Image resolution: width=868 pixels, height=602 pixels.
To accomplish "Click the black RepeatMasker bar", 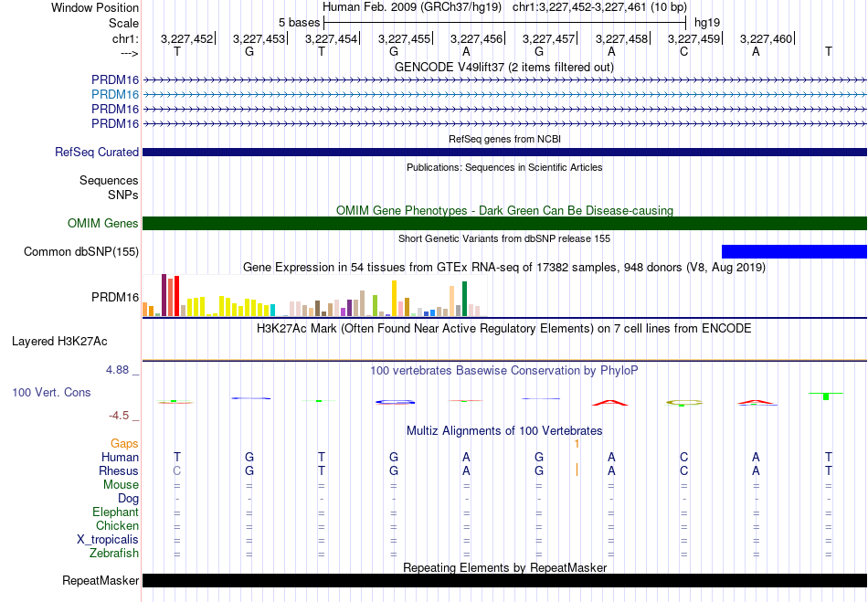I will click(x=505, y=580).
